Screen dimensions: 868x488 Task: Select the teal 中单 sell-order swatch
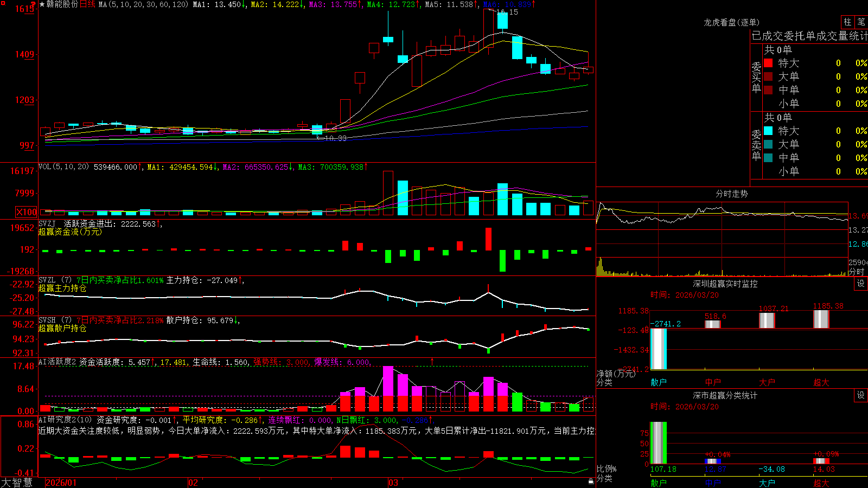(768, 158)
